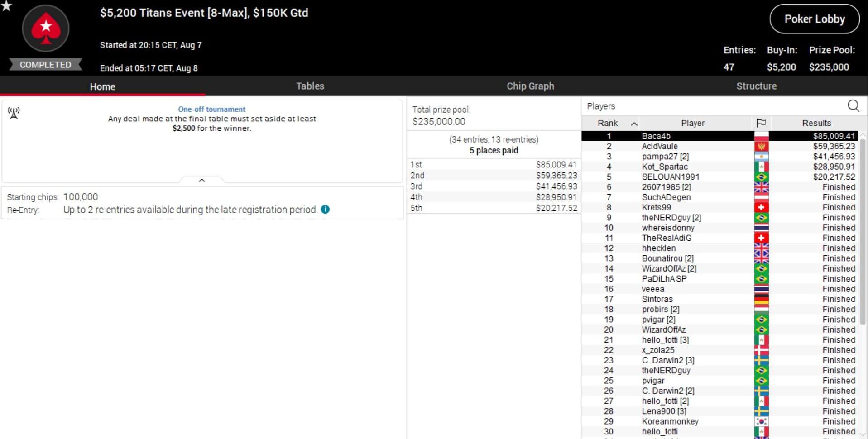
Task: Click the broadcast antenna icon
Action: [14, 113]
